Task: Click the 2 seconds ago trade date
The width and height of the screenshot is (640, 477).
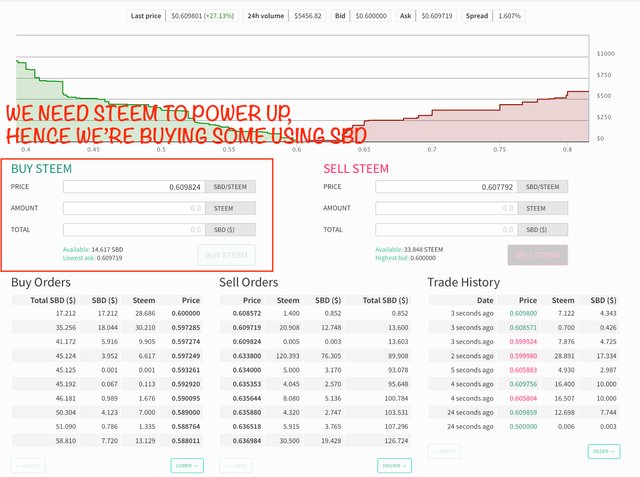Action: point(472,356)
